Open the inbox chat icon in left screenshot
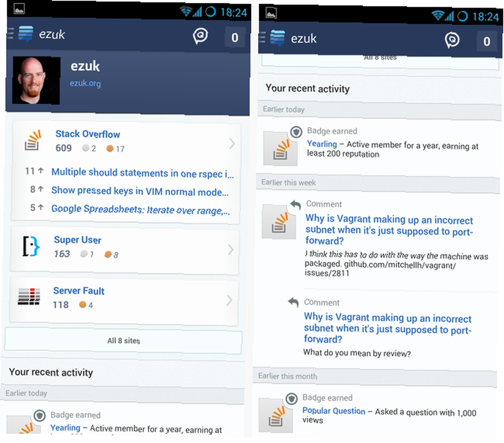 click(201, 36)
